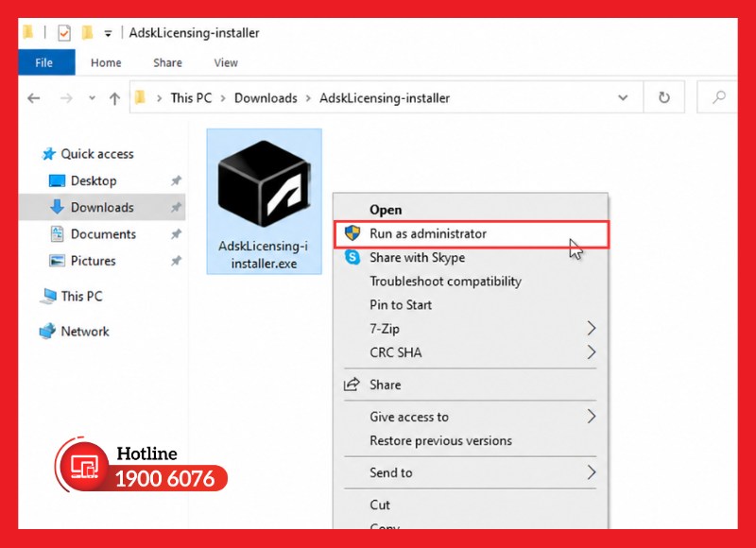Click Downloads in the address breadcrumb
Image resolution: width=756 pixels, height=548 pixels.
(x=266, y=98)
